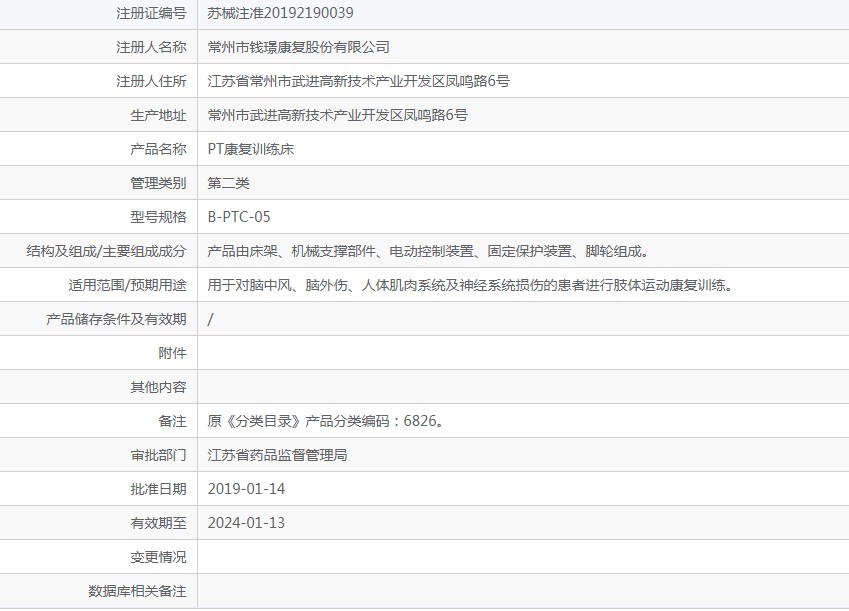Select the 数据库相关备注 row label
This screenshot has width=849, height=611.
(135, 591)
